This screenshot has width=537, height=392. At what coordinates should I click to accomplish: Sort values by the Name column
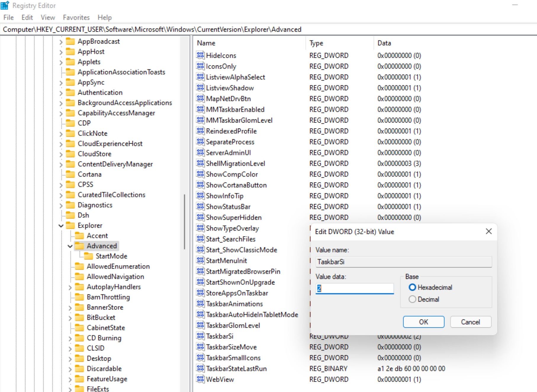pyautogui.click(x=250, y=43)
